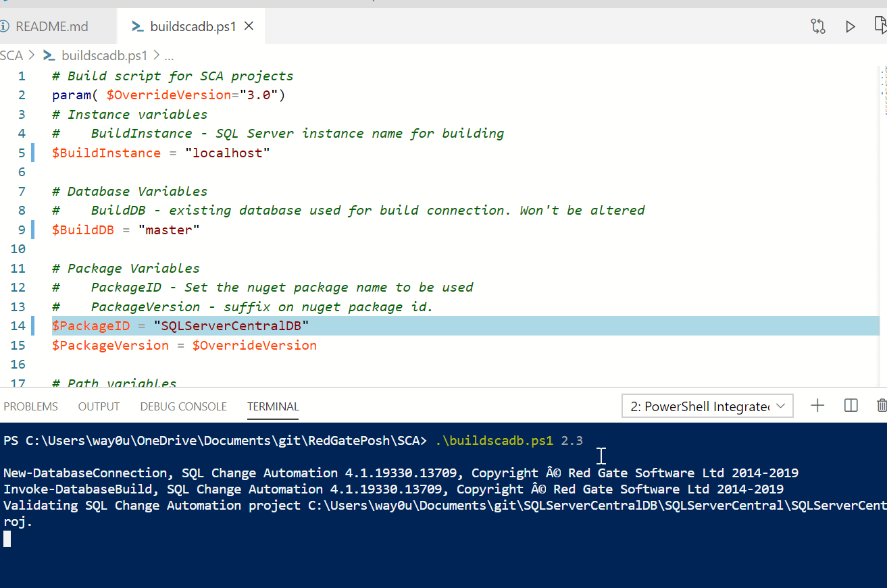Click the PowerShell icon in the breadcrumb
The width and height of the screenshot is (887, 588).
pos(49,55)
